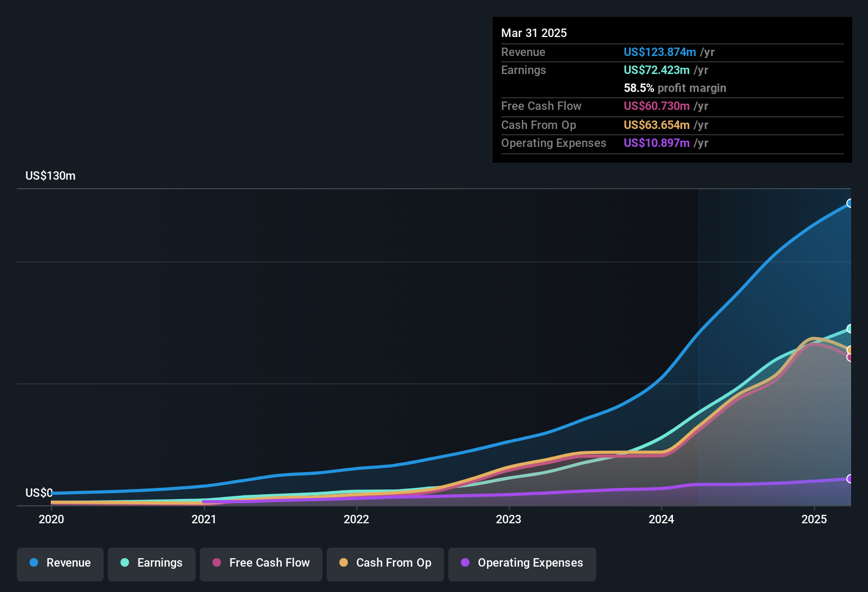Screen dimensions: 868x592
Task: Click the 2023 x-axis label
Action: [x=509, y=519]
